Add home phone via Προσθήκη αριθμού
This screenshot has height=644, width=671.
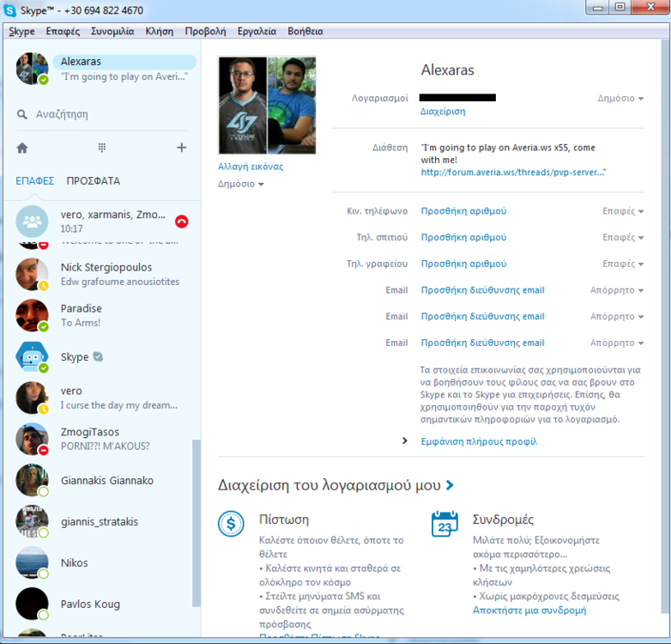click(463, 237)
